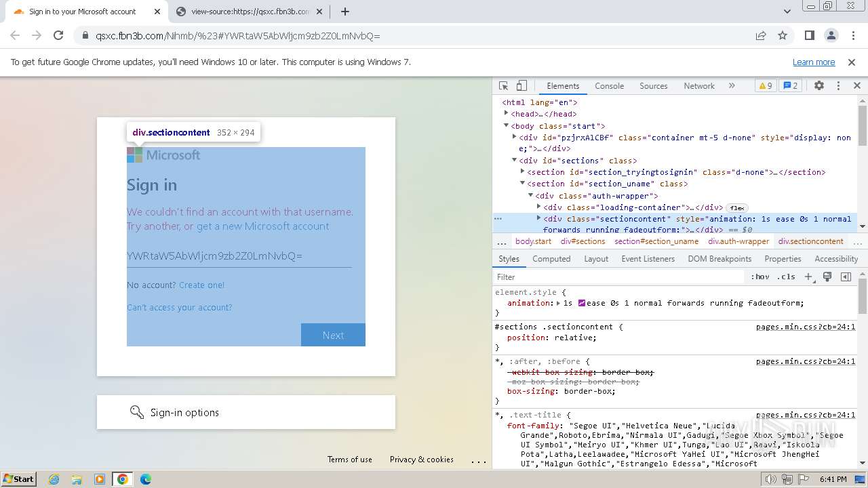This screenshot has width=868, height=488.
Task: Focus the styles Filter box
Action: coord(619,277)
